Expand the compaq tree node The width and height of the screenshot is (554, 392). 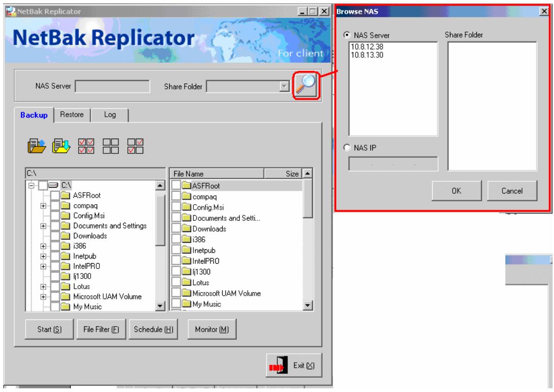point(43,206)
